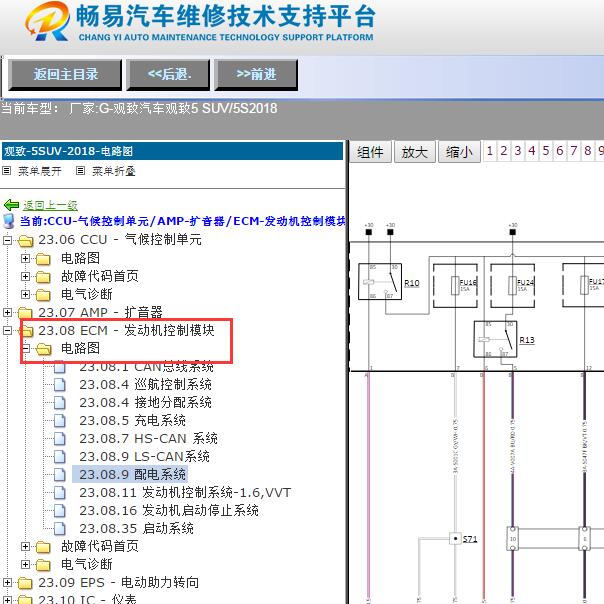Click page icon of 23.08.5 充电系统
604x604 pixels.
(60, 421)
